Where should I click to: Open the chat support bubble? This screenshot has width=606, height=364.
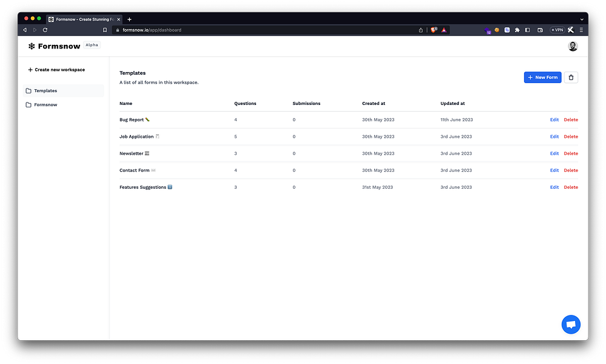[571, 325]
